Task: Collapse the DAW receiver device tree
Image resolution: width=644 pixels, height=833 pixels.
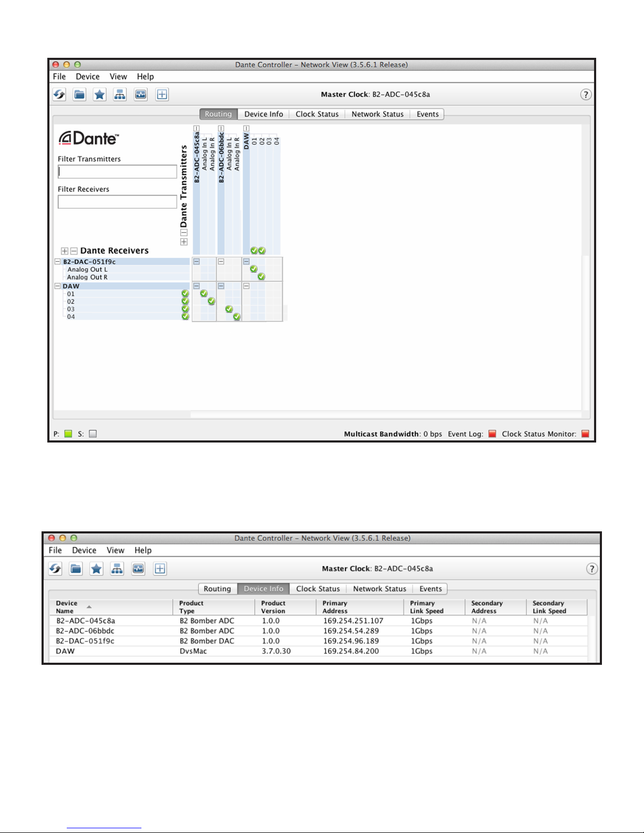Action: click(x=58, y=286)
